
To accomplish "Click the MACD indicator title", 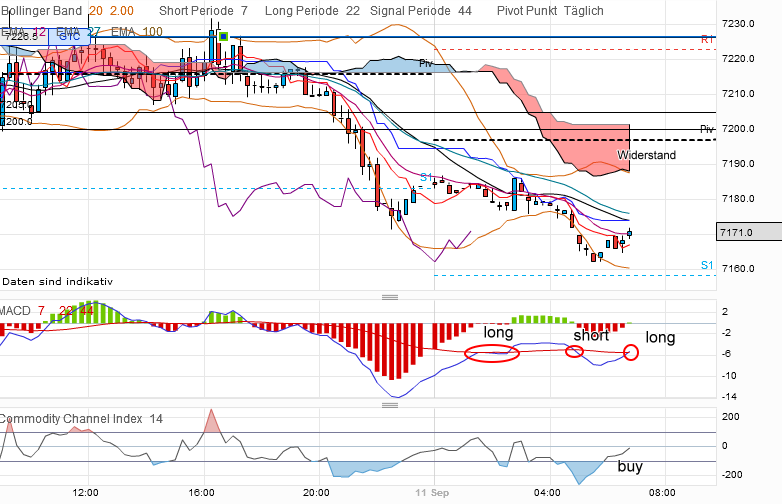I will (x=15, y=311).
